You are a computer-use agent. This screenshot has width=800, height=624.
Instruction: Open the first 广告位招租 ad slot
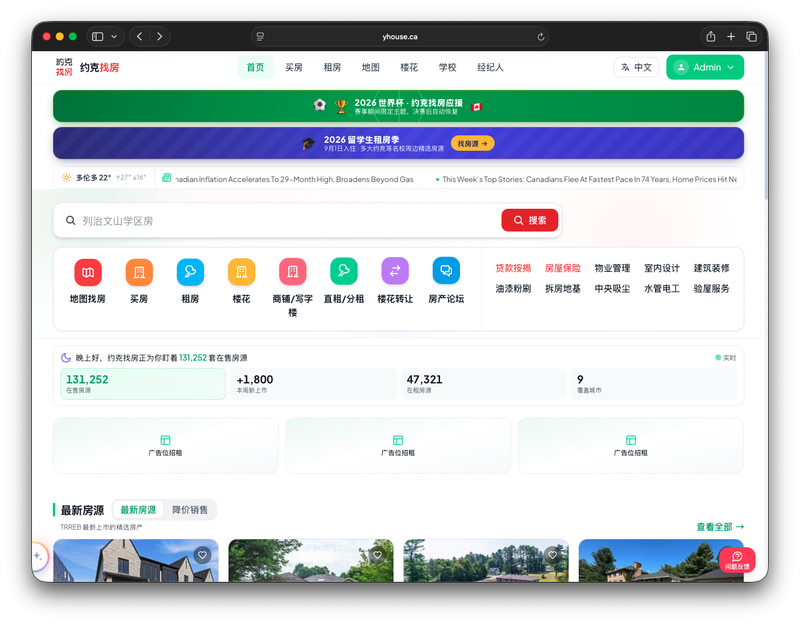point(165,445)
